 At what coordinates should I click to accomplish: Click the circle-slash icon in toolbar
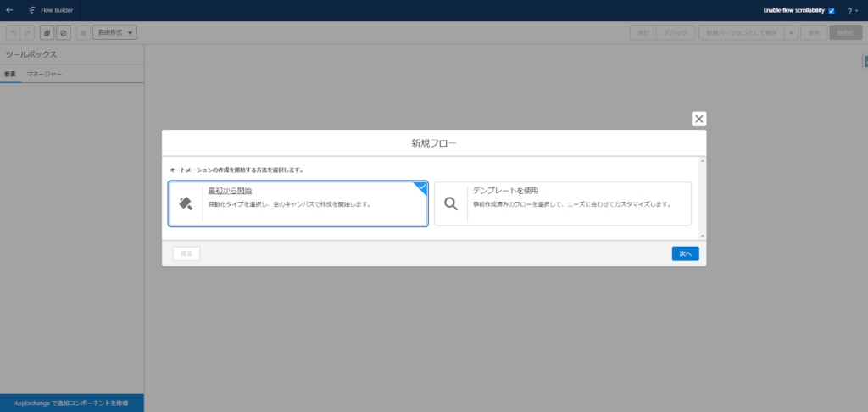tap(63, 32)
